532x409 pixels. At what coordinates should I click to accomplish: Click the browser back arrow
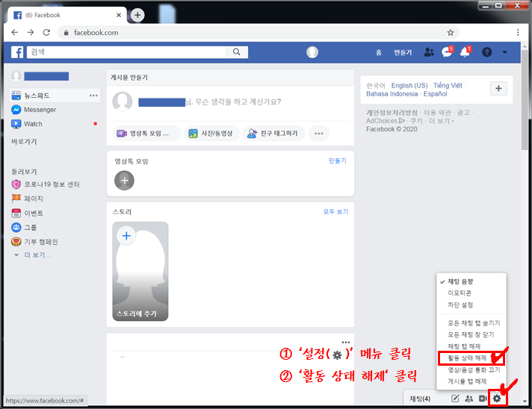click(14, 33)
